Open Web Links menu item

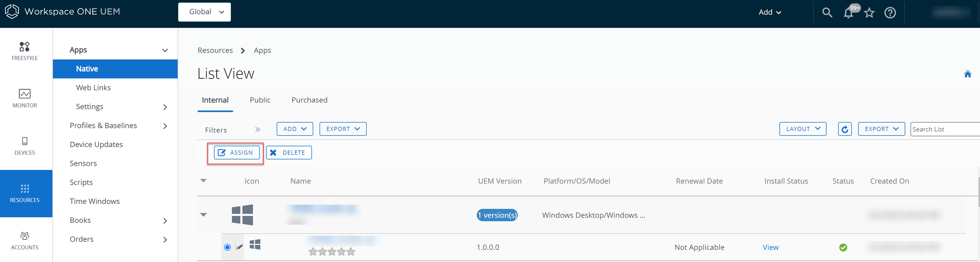[x=93, y=88]
